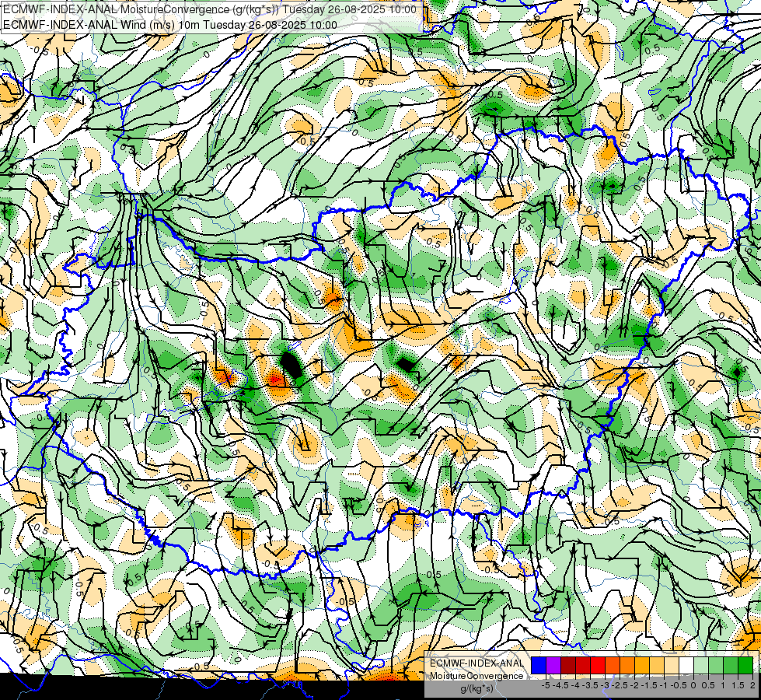Screen dimensions: 761x700
Task: Click the '-1.5' legend tick label
Action: (649, 685)
